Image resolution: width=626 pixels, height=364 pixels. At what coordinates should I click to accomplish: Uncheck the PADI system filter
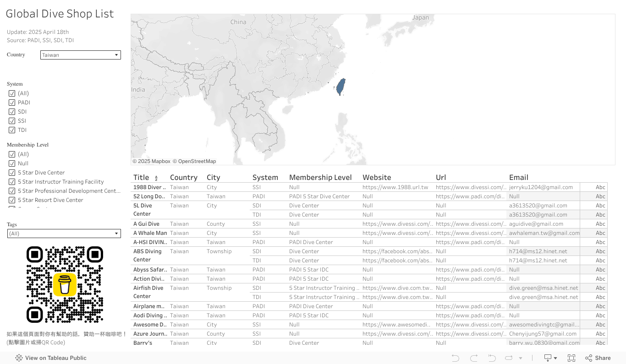click(x=12, y=102)
